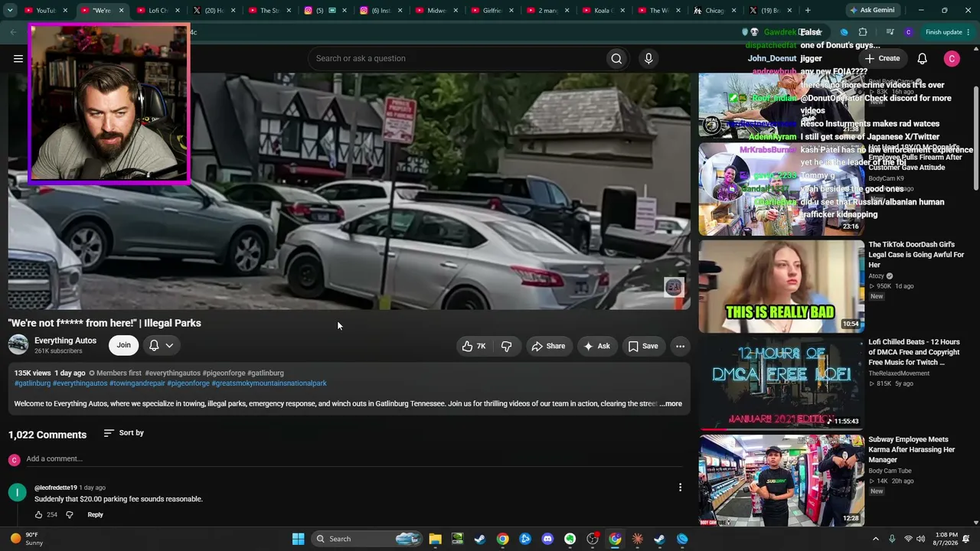Open the TikTok DoorDash Girl video thumbnail
Screen dimensions: 980x551
point(781,286)
